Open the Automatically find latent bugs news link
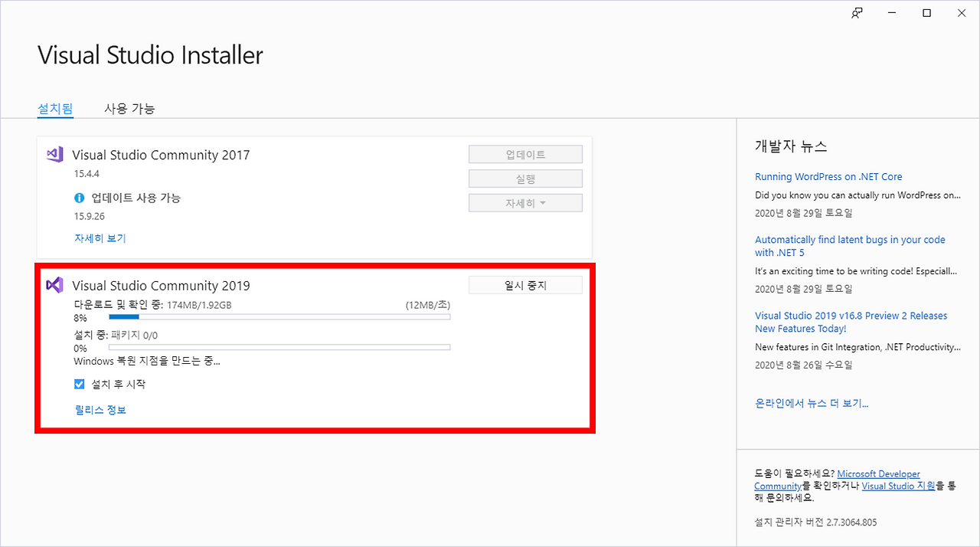 click(850, 246)
